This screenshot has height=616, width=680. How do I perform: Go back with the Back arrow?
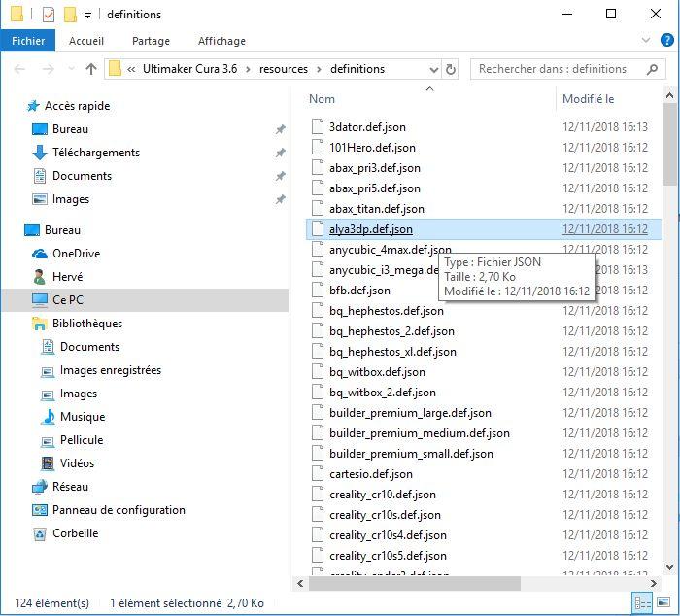[x=19, y=69]
